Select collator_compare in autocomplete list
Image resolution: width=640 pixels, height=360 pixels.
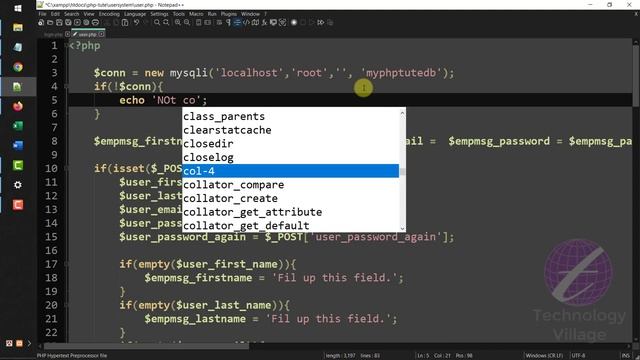(291, 184)
